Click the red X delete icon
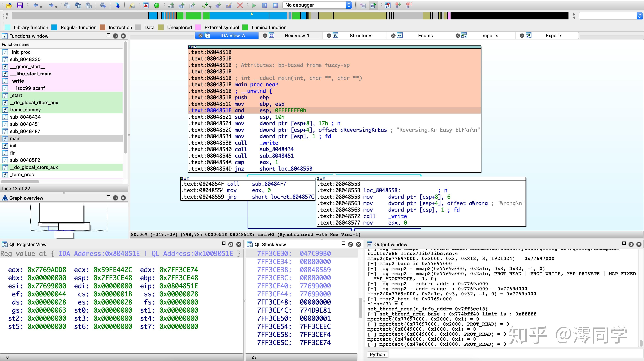The width and height of the screenshot is (644, 361). [240, 5]
